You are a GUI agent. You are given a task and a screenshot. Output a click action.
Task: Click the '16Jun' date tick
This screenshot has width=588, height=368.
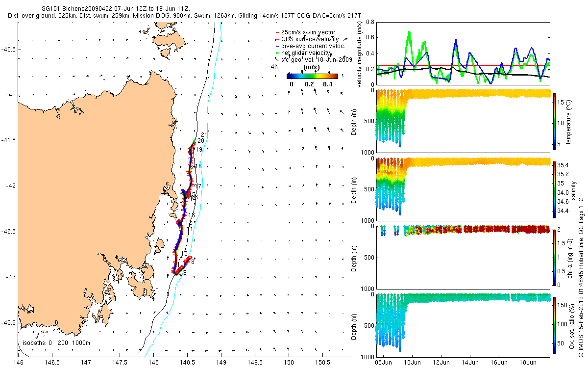[x=499, y=362]
